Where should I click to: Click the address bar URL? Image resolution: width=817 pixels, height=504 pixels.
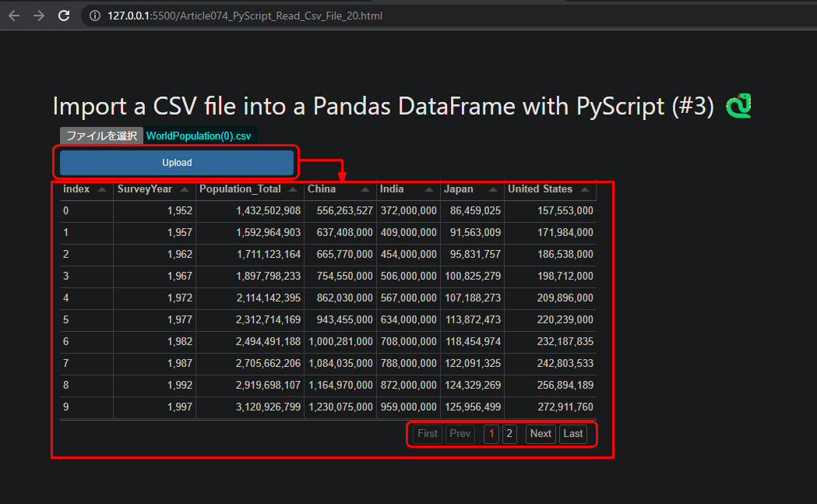[x=245, y=16]
